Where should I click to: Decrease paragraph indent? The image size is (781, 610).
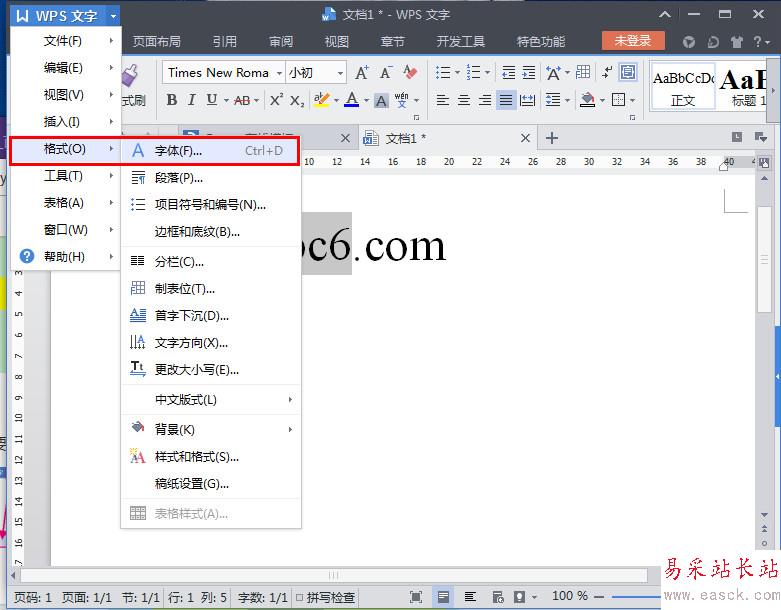click(x=509, y=73)
